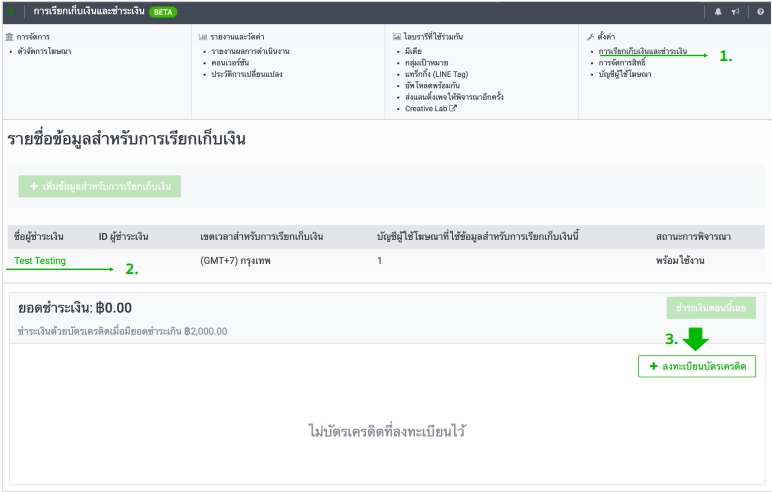The width and height of the screenshot is (772, 492).
Task: Click เพิ่มข้อมูลสำหรับการเรียกเก็บเงิน add billing button
Action: (99, 186)
